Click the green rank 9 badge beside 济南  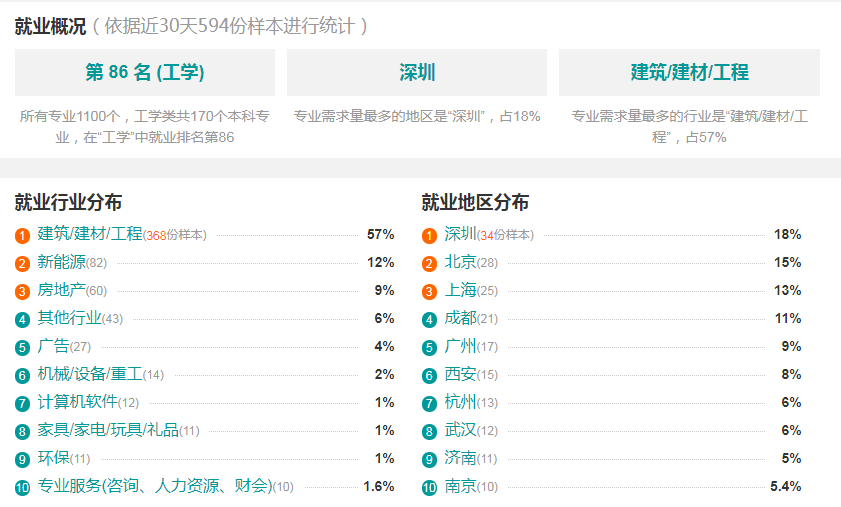coord(430,460)
